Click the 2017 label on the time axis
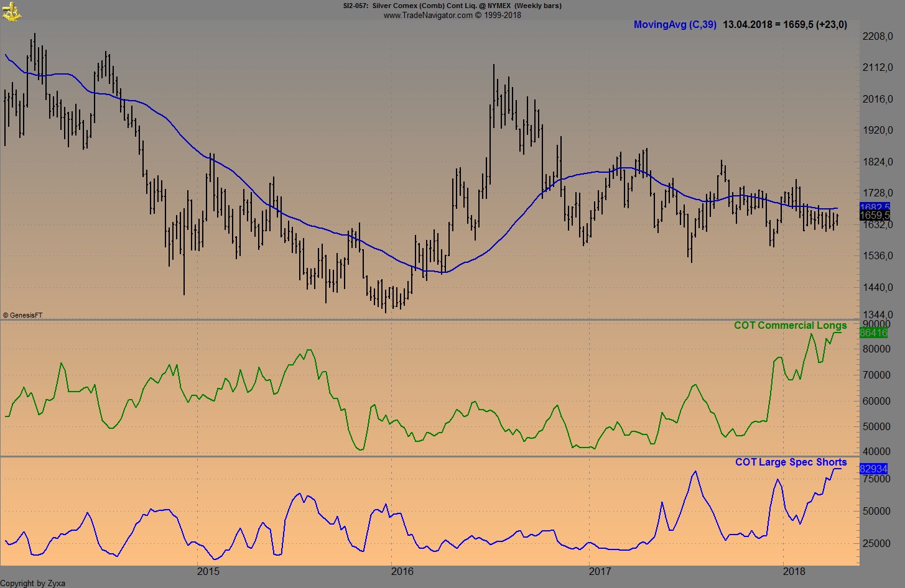 [x=600, y=571]
